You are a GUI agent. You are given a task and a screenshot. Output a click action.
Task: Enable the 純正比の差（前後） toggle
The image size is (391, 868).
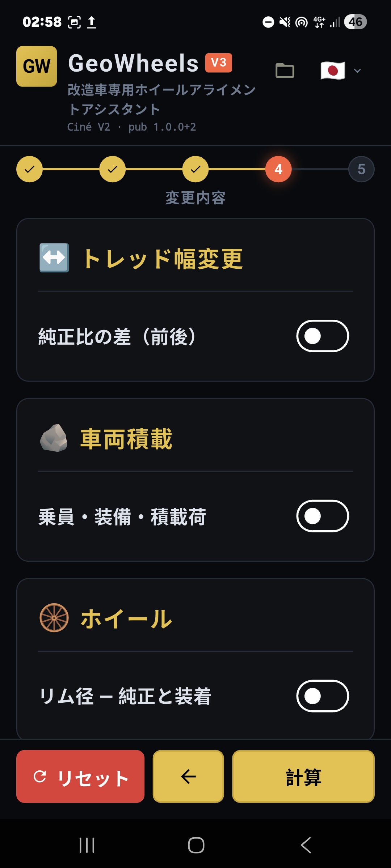[323, 336]
